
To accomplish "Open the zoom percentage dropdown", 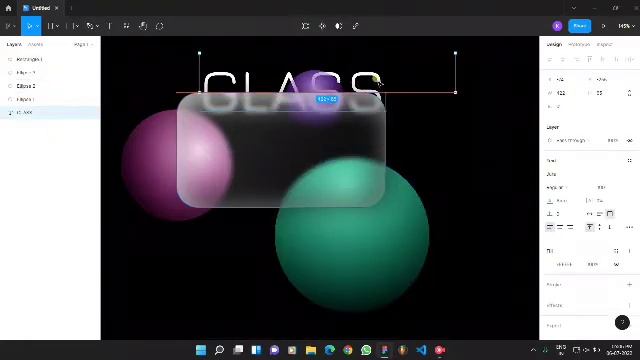I will 626,26.
